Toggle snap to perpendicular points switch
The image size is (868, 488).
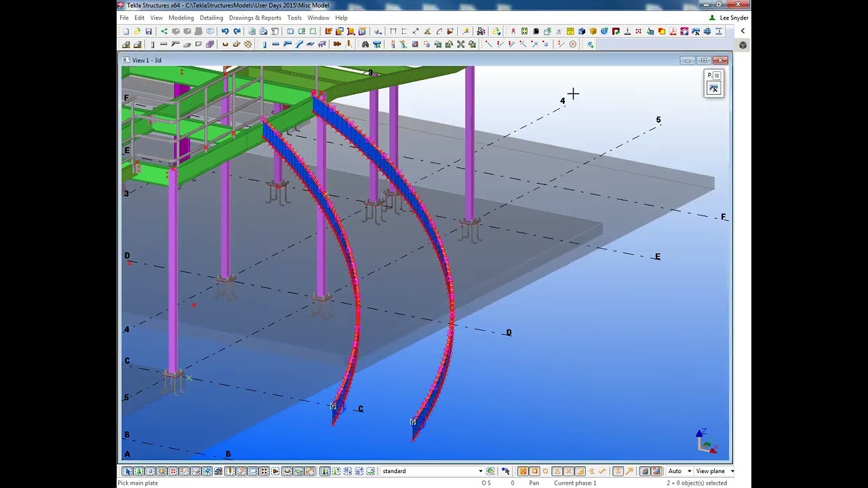pyautogui.click(x=580, y=471)
